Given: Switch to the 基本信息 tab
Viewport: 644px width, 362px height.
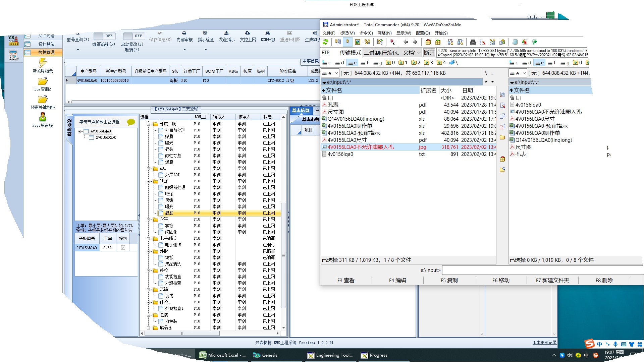Looking at the screenshot, I should [300, 110].
